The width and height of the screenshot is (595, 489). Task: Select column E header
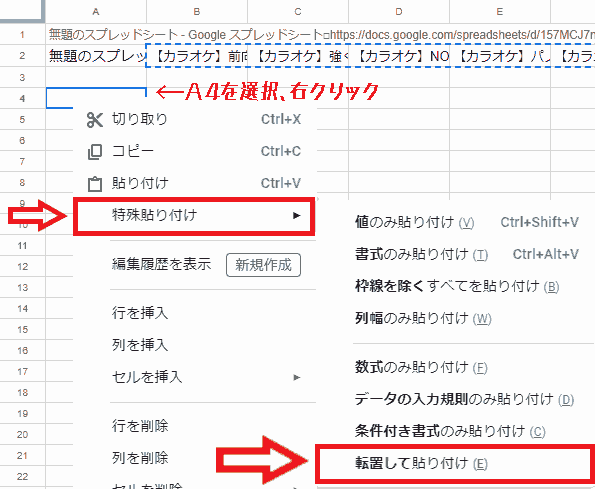point(500,11)
